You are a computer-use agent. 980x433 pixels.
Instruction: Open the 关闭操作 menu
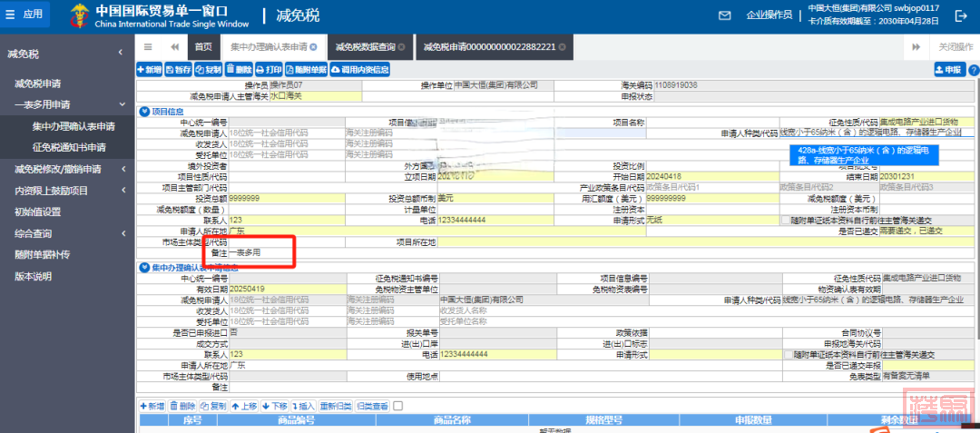(x=955, y=47)
